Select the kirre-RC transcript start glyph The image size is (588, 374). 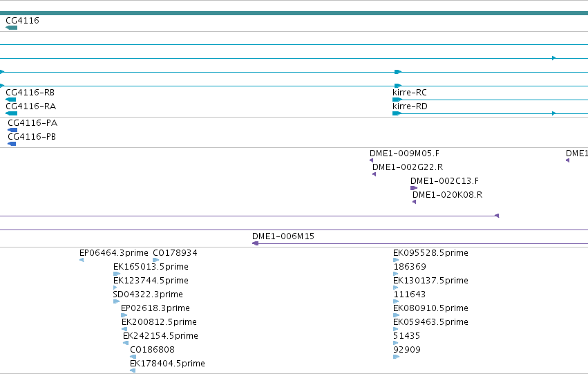[x=397, y=100]
